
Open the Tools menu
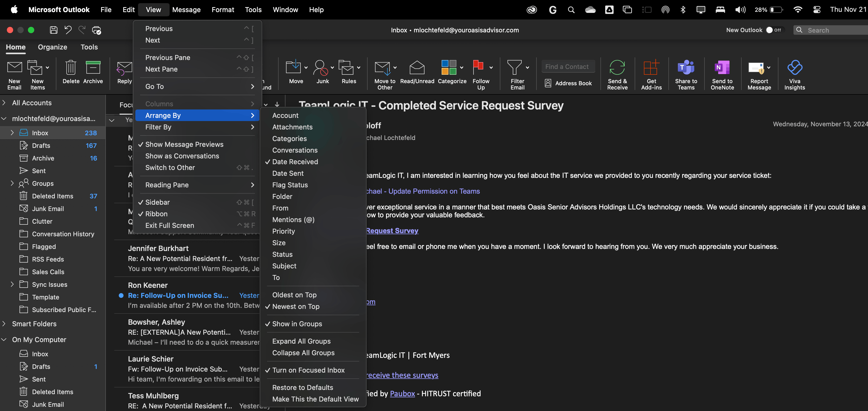pos(253,9)
